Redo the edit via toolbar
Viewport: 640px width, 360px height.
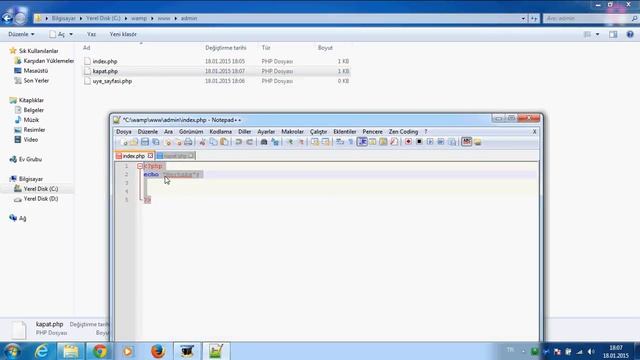coord(249,142)
